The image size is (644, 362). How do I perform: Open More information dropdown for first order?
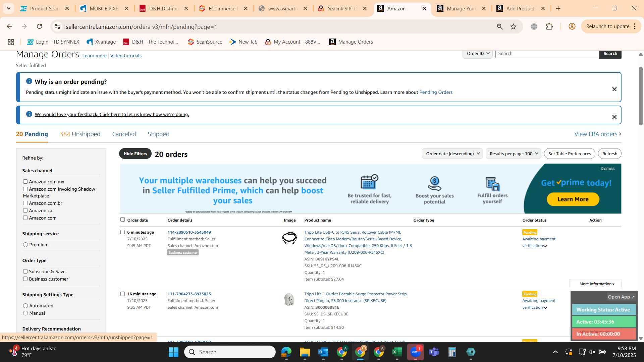(x=596, y=284)
